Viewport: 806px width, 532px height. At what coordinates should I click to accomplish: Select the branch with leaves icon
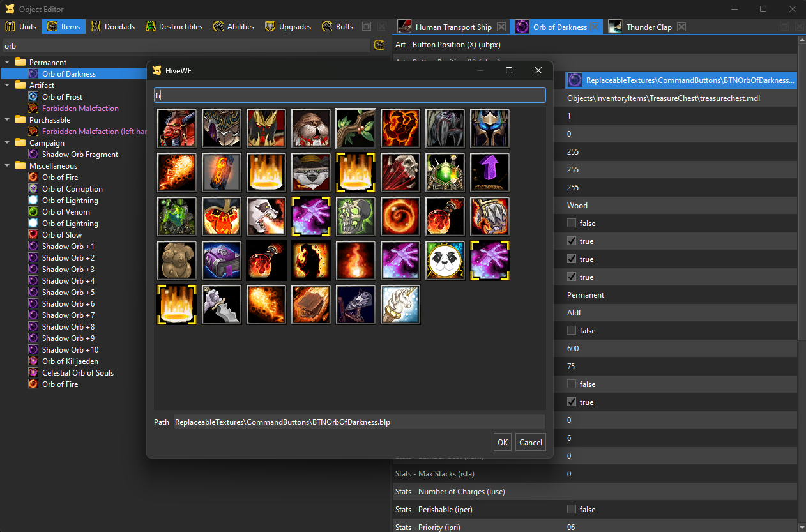tap(356, 128)
